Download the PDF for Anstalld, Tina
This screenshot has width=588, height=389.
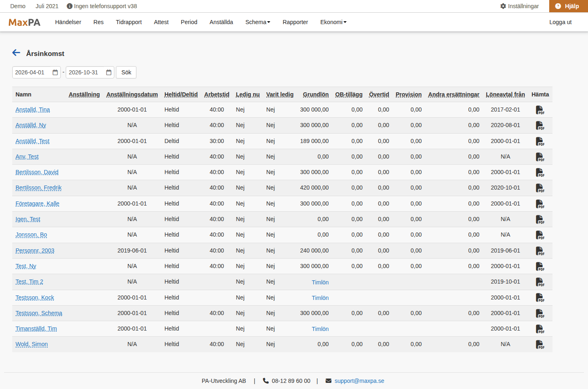point(540,110)
